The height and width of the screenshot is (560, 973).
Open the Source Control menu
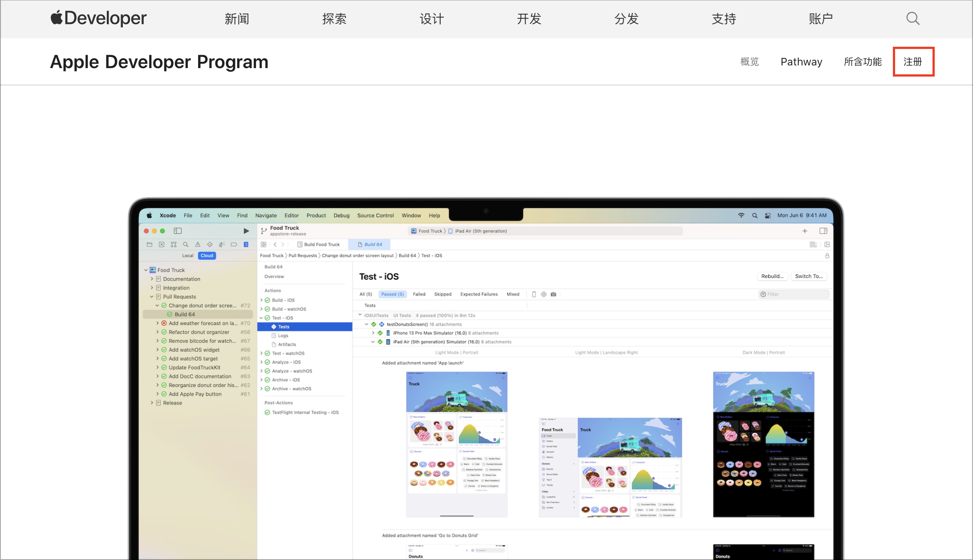375,215
